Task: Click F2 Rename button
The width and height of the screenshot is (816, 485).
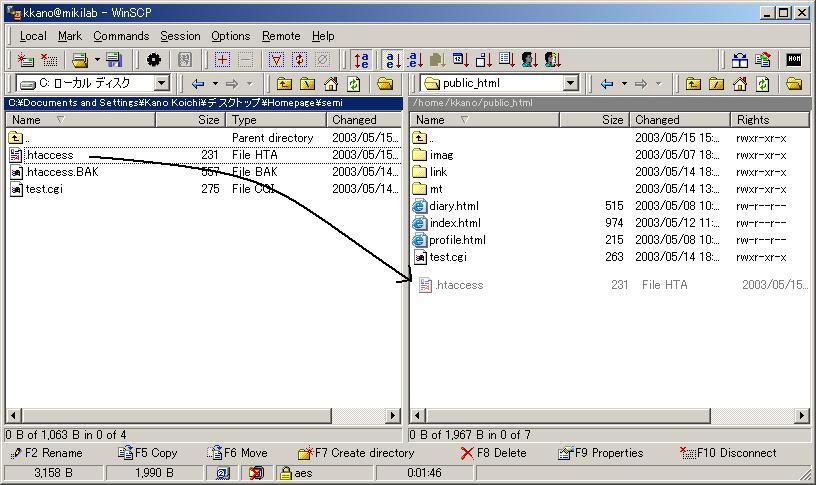Action: tap(46, 453)
